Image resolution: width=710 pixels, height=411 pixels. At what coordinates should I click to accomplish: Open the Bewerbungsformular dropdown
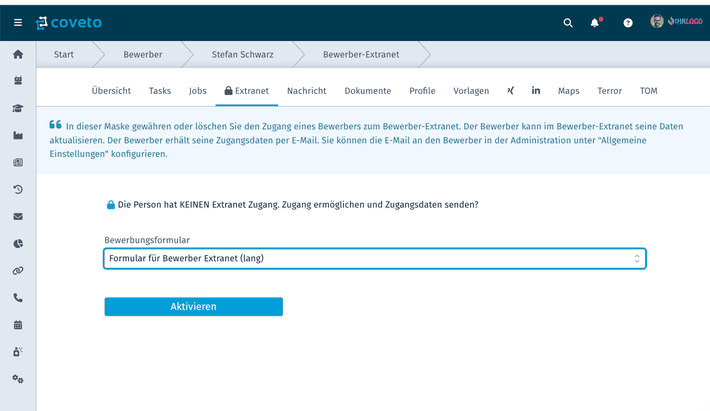click(375, 258)
